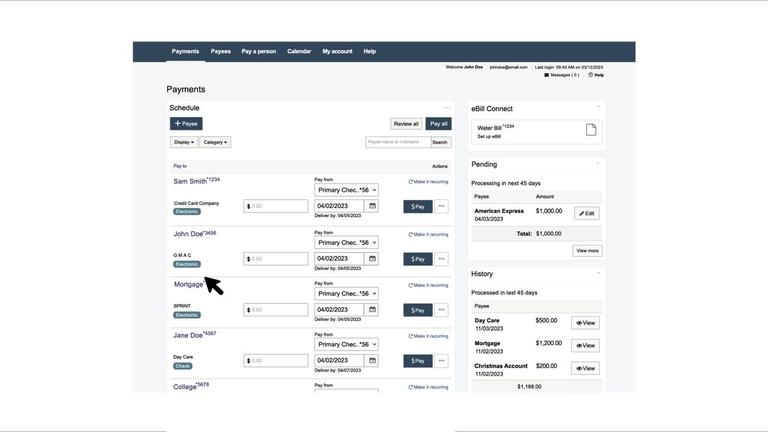
Task: Open calendar picker in John Doe row
Action: 372,259
